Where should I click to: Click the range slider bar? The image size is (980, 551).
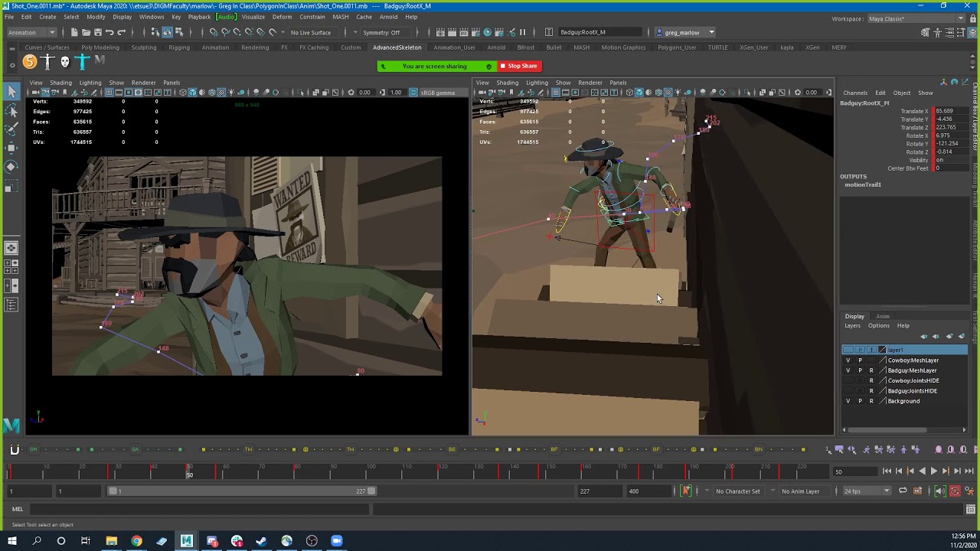[x=243, y=491]
